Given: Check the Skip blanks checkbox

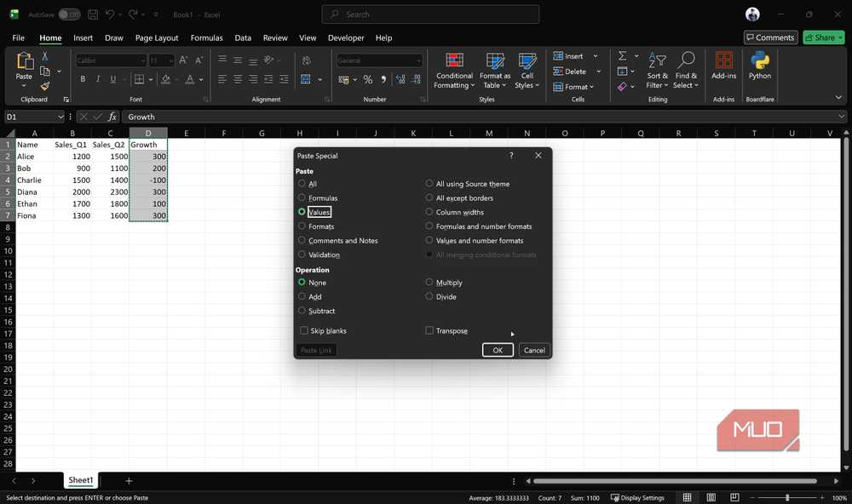Looking at the screenshot, I should 304,330.
